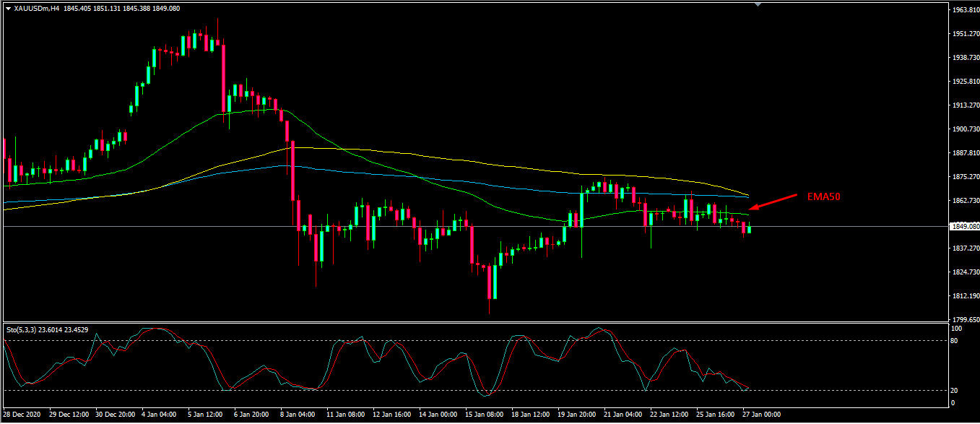Click the 4 Jan 04:00 time label
This screenshot has height=424, width=980.
coord(160,415)
